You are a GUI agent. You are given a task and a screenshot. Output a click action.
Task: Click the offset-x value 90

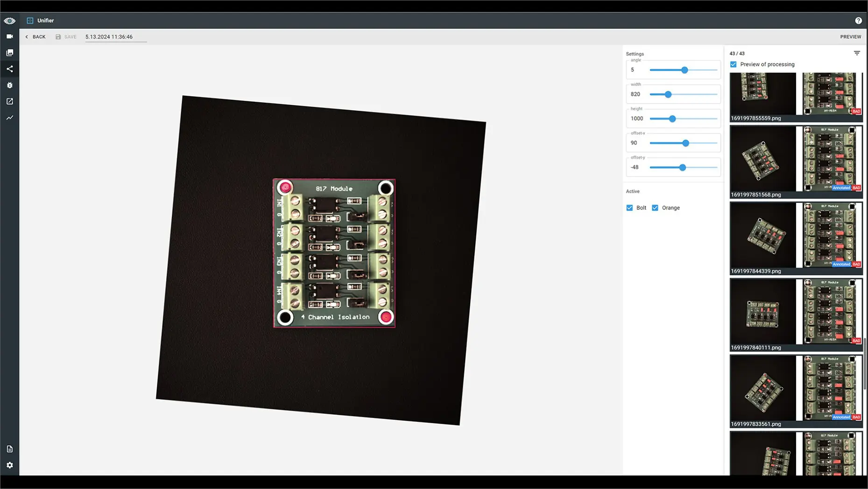point(634,143)
